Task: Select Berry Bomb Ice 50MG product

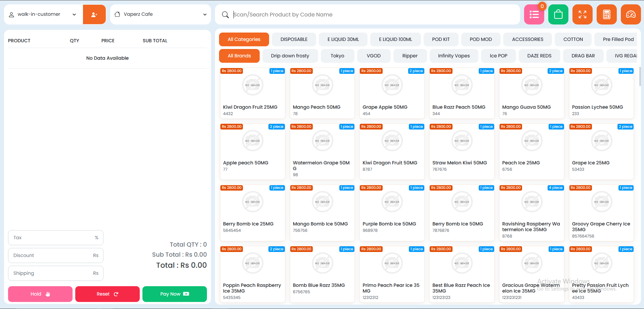Action: click(x=462, y=213)
